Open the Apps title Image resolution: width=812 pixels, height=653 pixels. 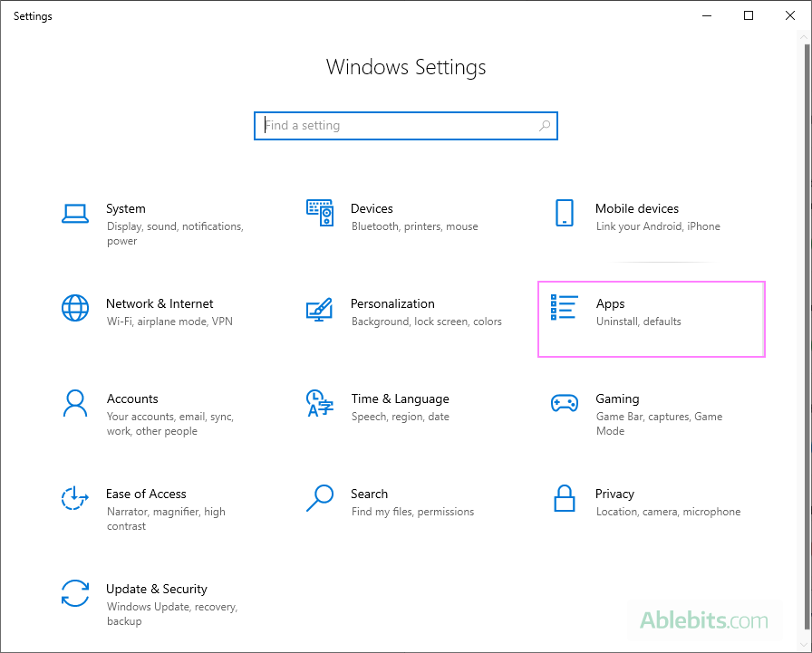click(x=610, y=304)
